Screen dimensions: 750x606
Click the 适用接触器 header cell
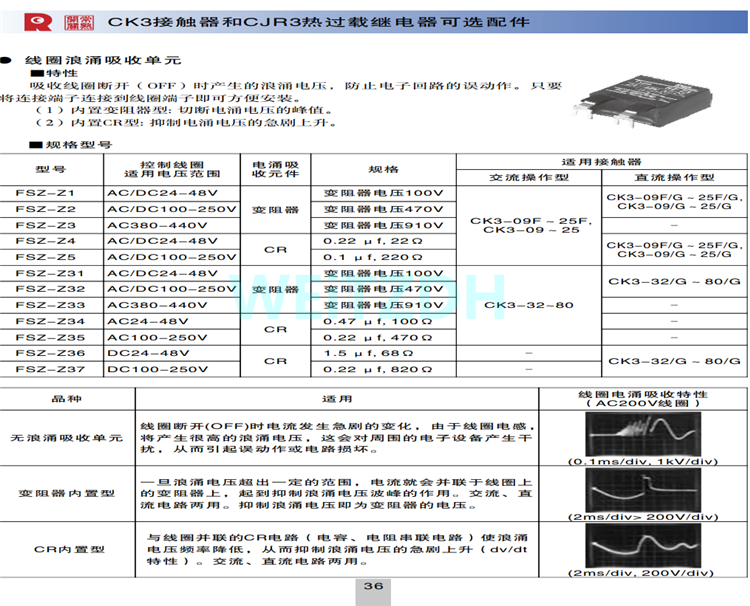601,162
